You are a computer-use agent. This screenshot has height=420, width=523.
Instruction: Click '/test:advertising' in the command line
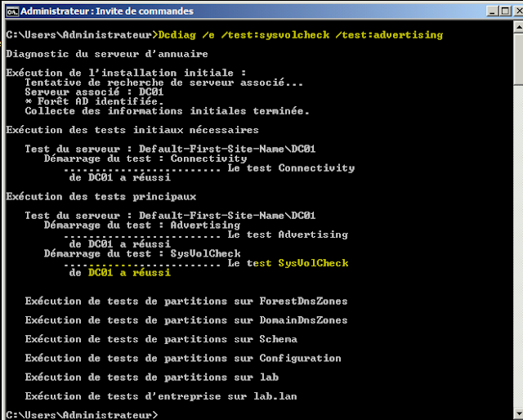(389, 35)
